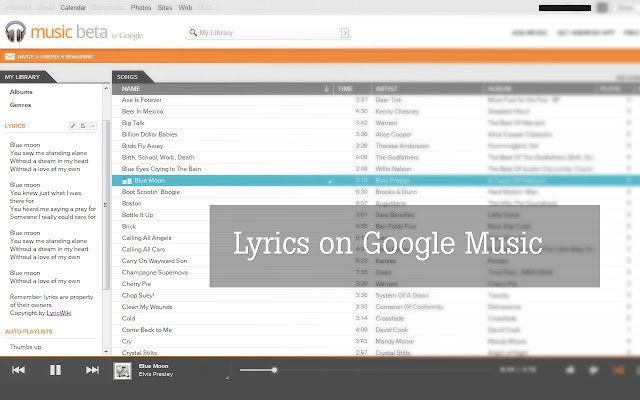This screenshot has height=400, width=640.
Task: Select the song Boston
Action: 131,203
